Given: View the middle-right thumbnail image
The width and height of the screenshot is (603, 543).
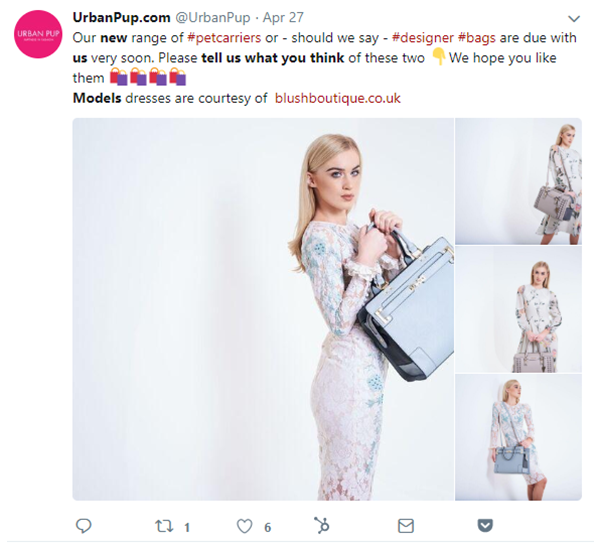Looking at the screenshot, I should click(x=518, y=308).
